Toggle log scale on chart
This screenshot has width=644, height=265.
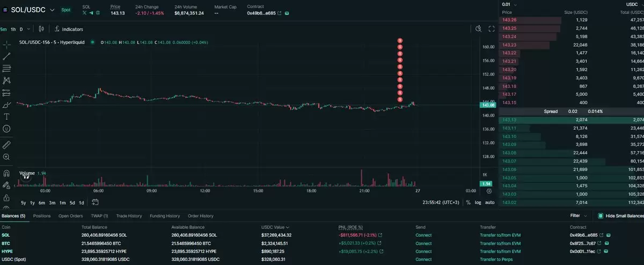click(x=478, y=202)
